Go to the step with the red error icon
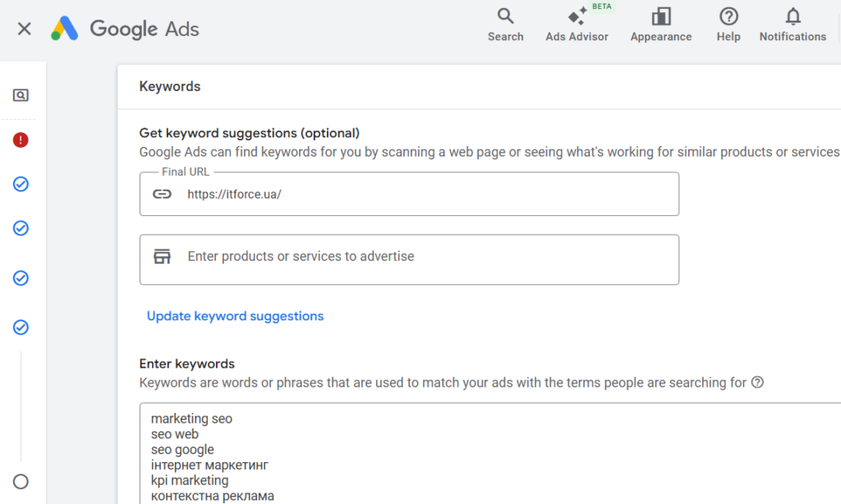Image resolution: width=841 pixels, height=504 pixels. pyautogui.click(x=21, y=140)
